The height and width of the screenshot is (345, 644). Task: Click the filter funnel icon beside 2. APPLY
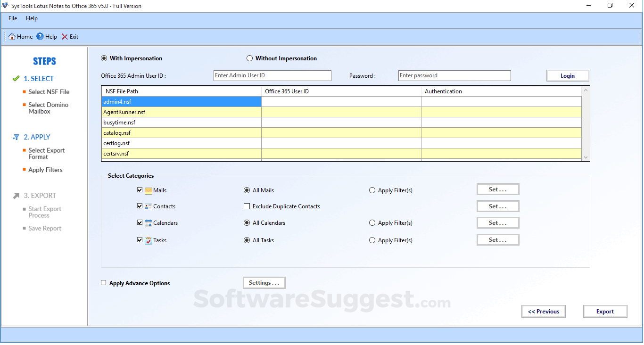pos(16,137)
